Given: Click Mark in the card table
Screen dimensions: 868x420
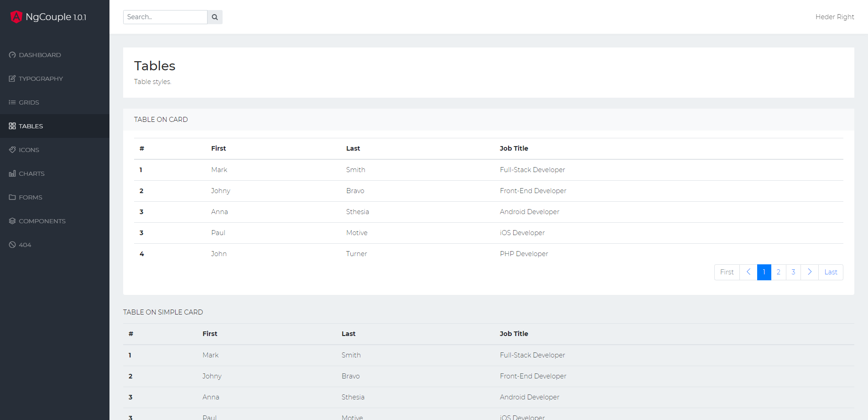Looking at the screenshot, I should [219, 170].
